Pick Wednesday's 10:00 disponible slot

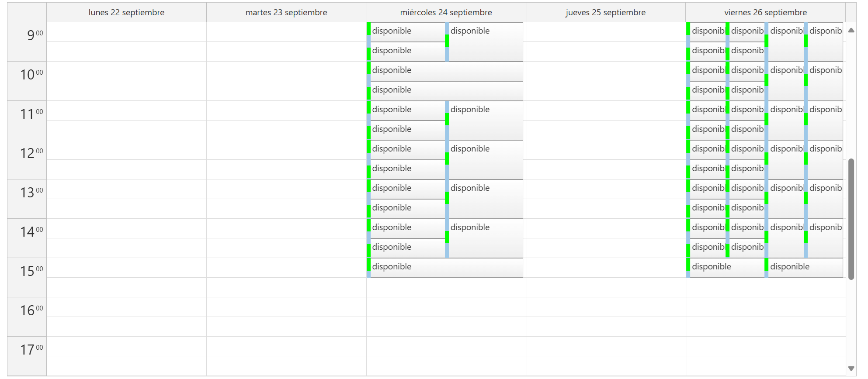click(446, 71)
